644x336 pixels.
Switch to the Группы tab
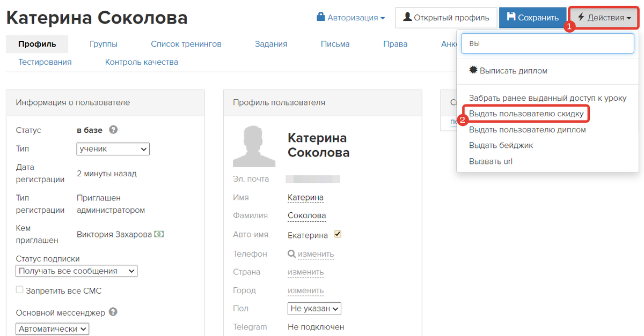(x=104, y=44)
